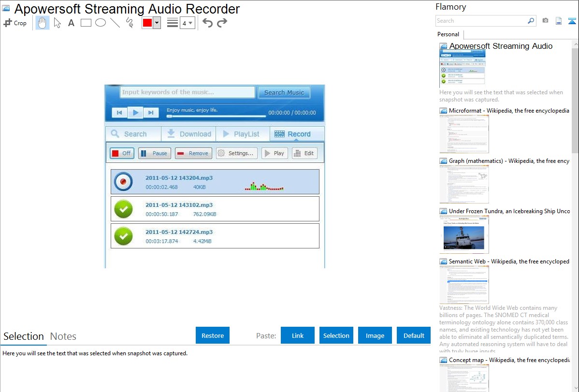Click the blue collapse icon at top right
The height and width of the screenshot is (392, 579).
coord(572,21)
